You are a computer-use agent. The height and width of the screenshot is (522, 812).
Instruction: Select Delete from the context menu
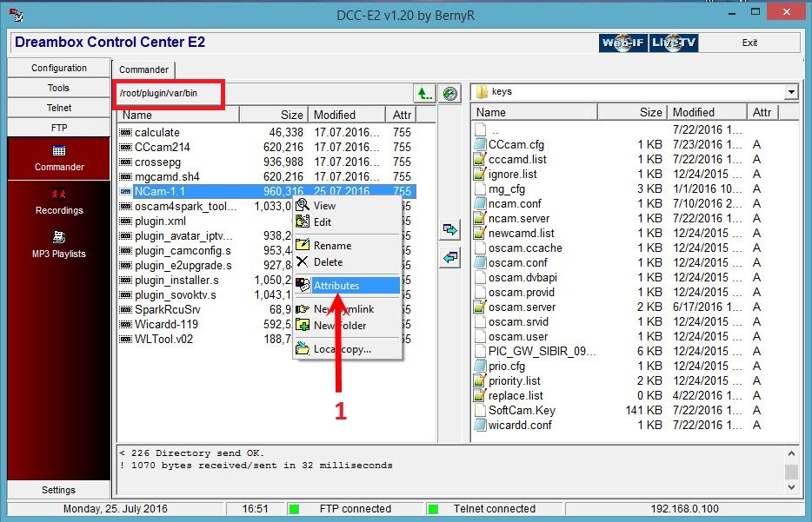[328, 261]
